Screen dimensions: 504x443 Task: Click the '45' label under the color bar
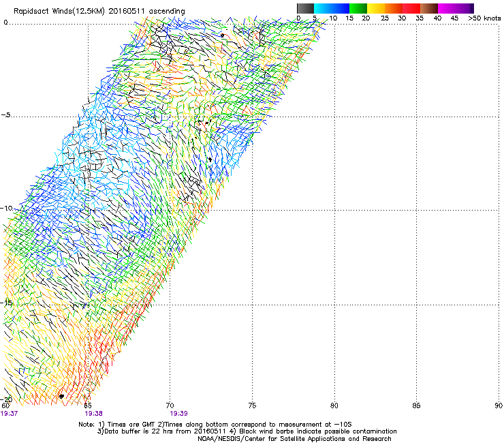point(454,18)
